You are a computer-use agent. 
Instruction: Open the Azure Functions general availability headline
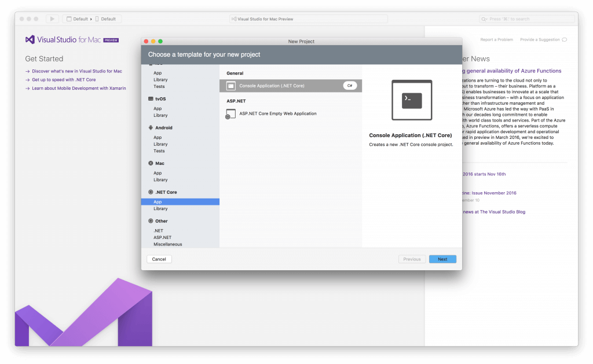[x=512, y=71]
